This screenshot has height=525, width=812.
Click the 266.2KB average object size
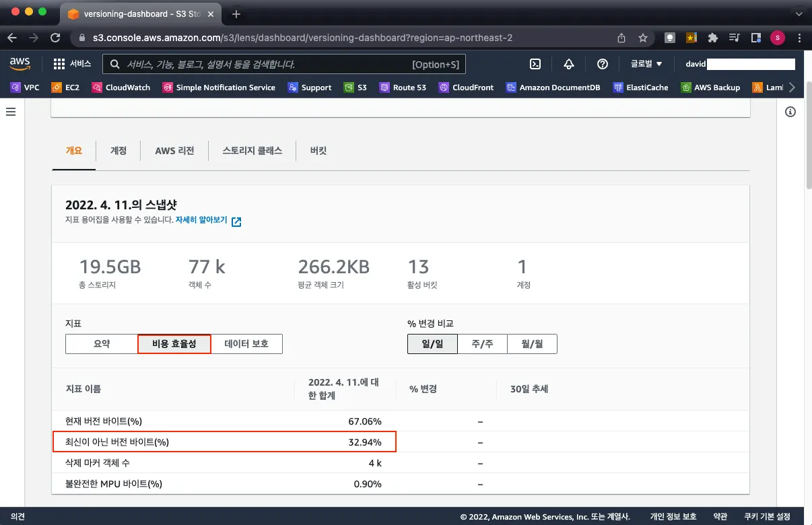(x=334, y=267)
